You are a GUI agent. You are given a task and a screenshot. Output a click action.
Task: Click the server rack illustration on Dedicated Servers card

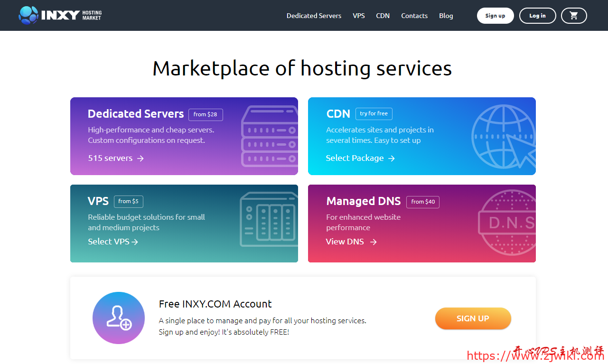click(269, 136)
